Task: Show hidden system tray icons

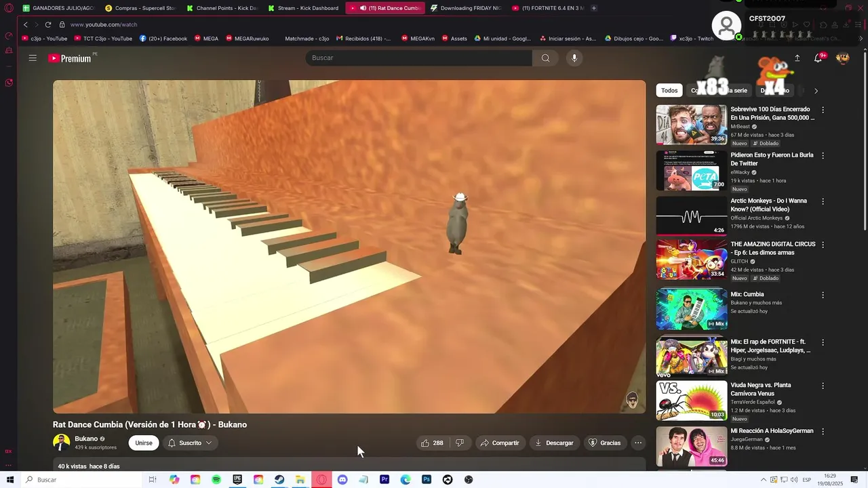Action: [763, 480]
